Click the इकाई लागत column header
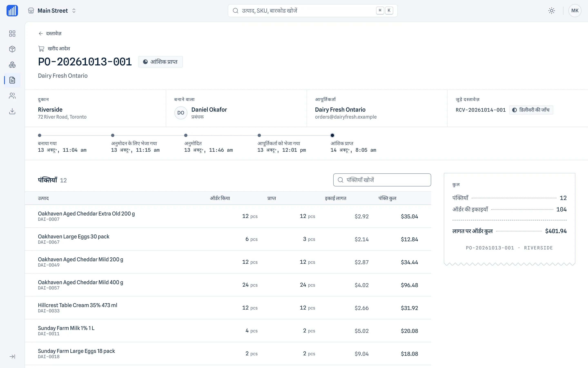 (x=336, y=198)
